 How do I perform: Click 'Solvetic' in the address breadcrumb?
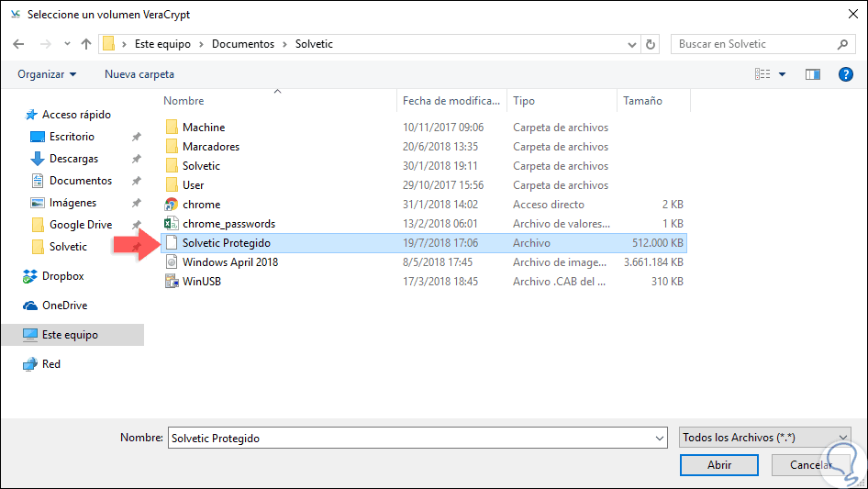[314, 44]
